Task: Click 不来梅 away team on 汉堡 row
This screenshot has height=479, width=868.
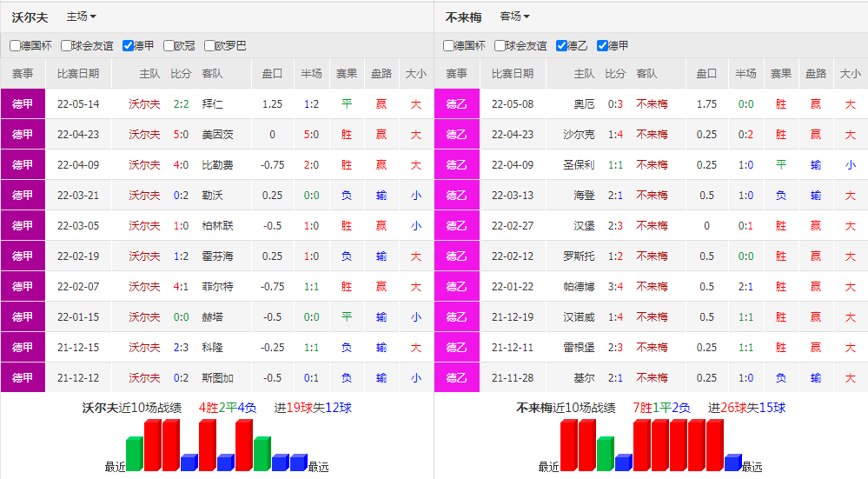Action: (652, 226)
